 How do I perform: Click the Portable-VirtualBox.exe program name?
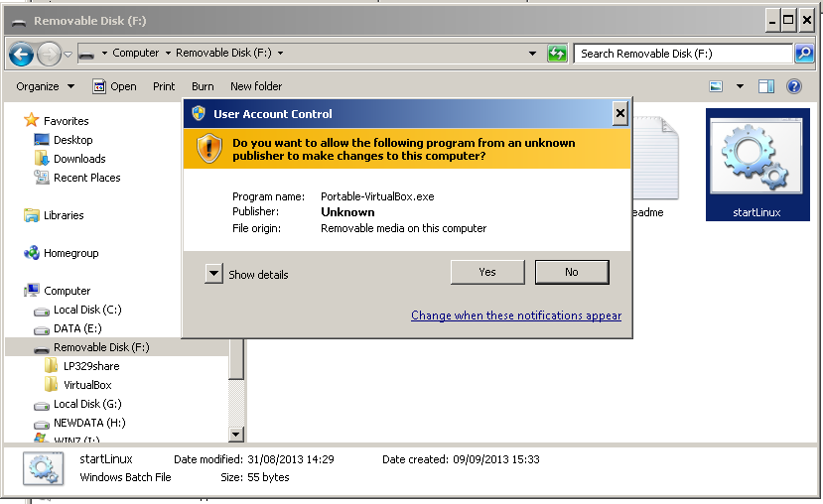(x=377, y=196)
